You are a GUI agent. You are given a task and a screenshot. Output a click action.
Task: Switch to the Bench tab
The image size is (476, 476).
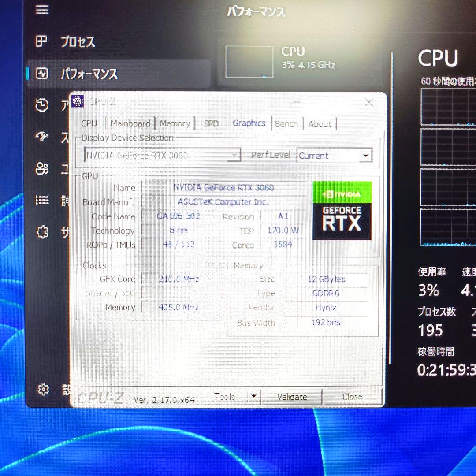point(286,123)
